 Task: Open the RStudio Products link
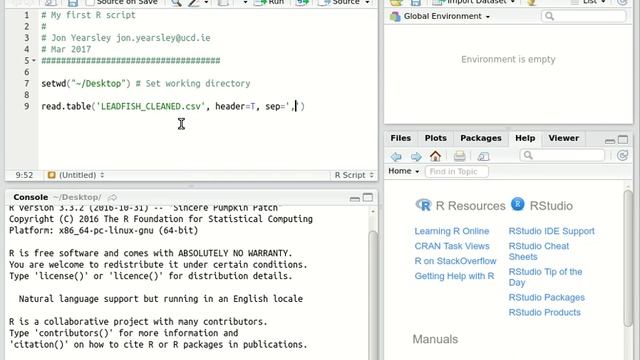pos(544,312)
